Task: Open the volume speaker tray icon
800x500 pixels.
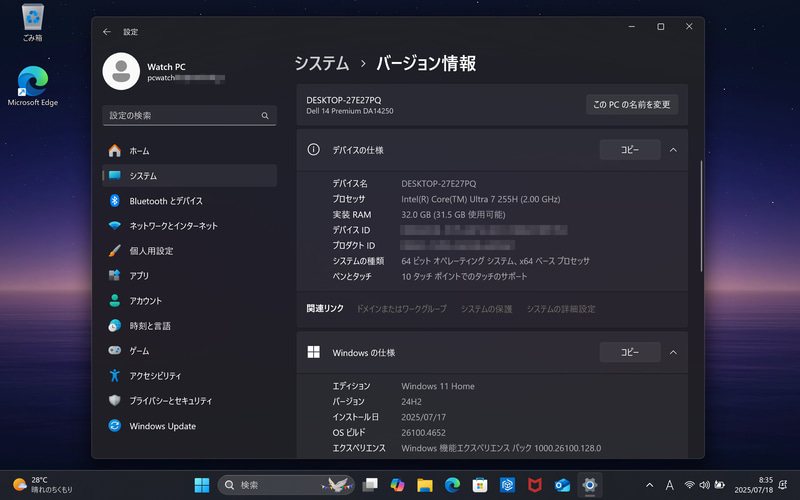Action: tap(705, 485)
